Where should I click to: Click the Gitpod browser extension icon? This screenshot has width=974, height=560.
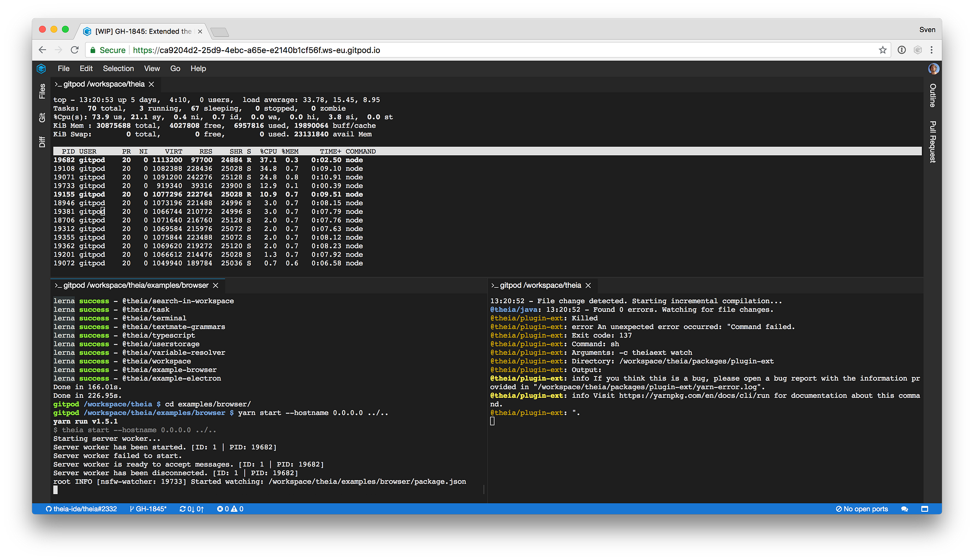coord(918,50)
